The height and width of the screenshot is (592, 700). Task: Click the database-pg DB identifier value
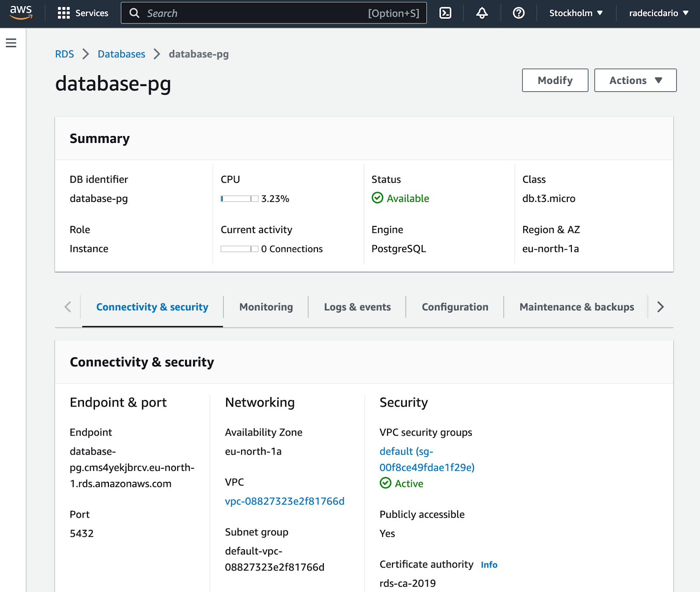tap(99, 198)
